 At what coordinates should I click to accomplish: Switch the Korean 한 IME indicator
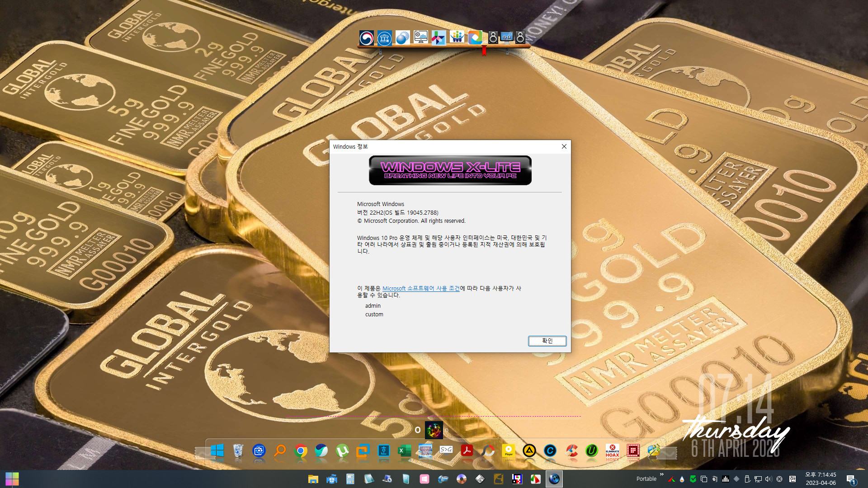tap(793, 479)
